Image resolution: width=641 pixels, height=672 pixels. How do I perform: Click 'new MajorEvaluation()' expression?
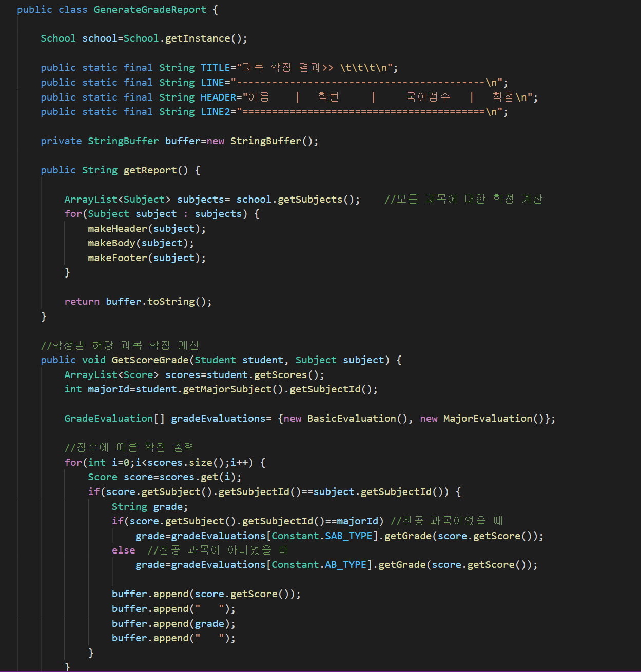(x=481, y=419)
